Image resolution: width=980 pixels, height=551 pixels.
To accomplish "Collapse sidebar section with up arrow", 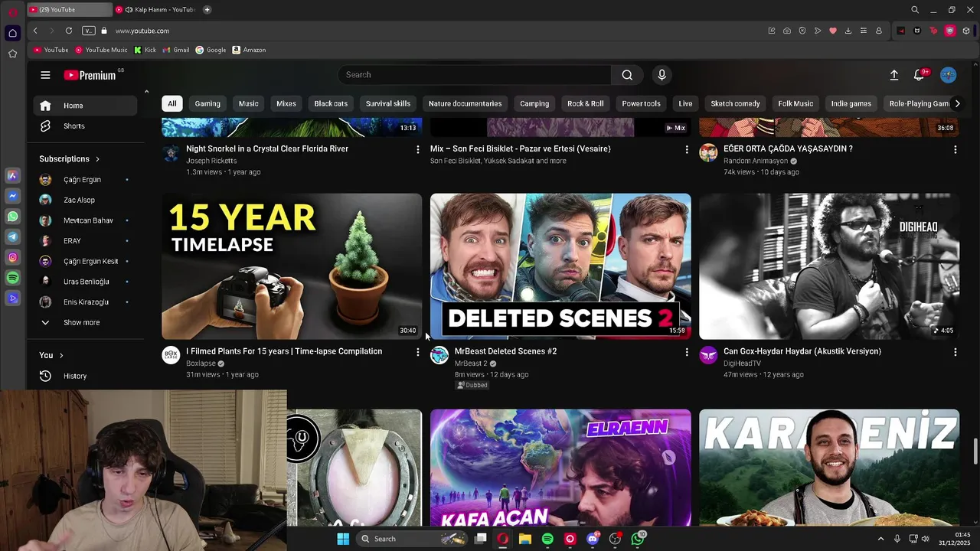I will click(146, 92).
